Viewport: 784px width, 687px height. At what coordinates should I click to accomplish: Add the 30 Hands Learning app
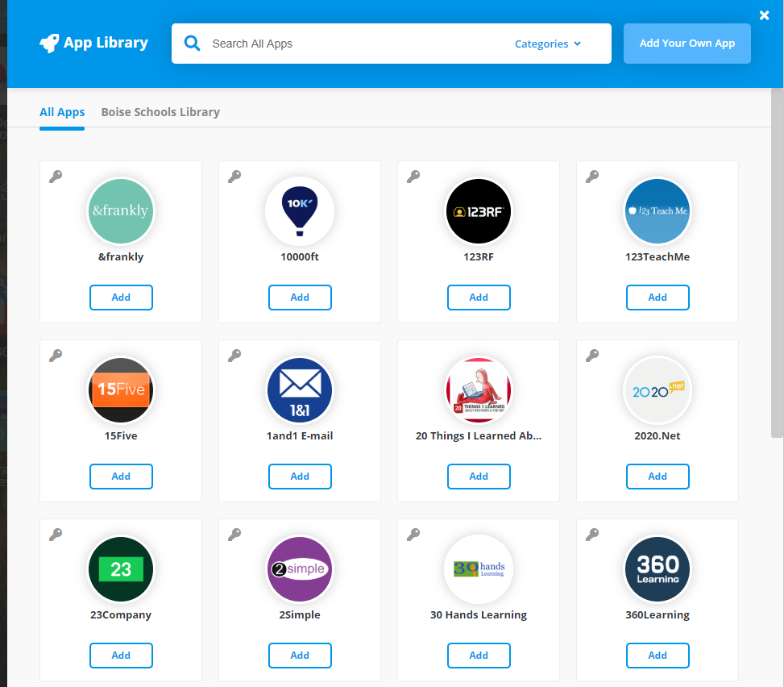tap(479, 656)
